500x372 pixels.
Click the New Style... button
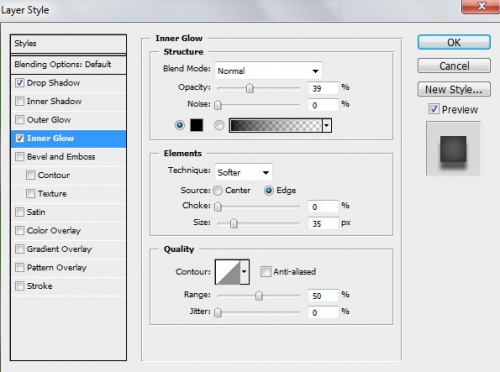pos(454,89)
